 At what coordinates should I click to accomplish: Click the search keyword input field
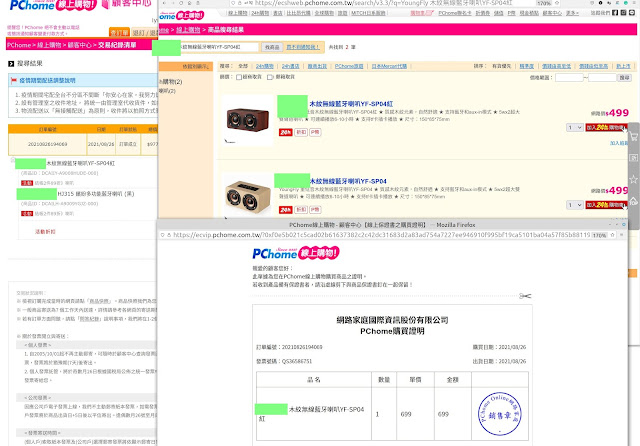(x=219, y=47)
